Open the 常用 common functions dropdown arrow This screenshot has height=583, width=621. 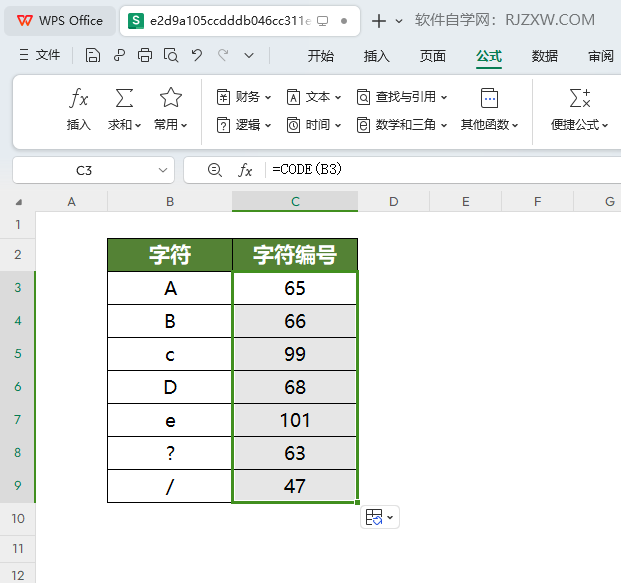pos(184,126)
